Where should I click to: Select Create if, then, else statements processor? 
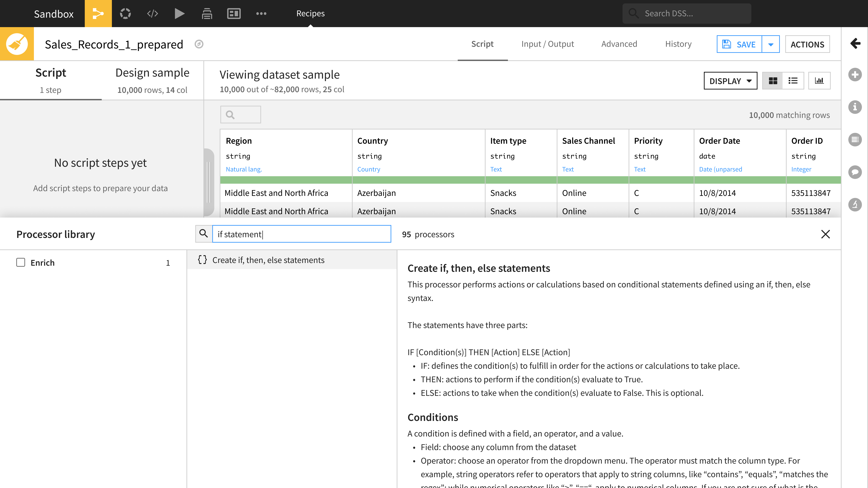292,260
